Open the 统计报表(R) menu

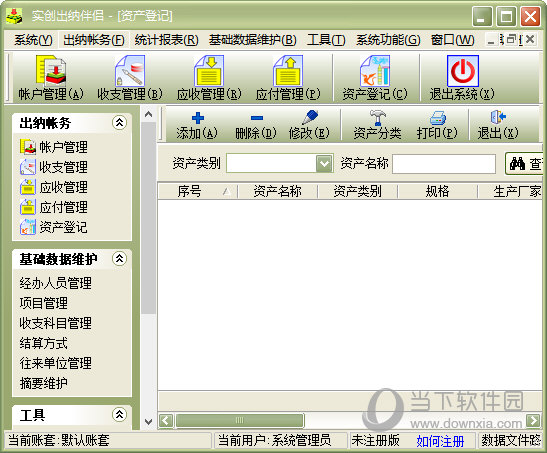(x=166, y=40)
